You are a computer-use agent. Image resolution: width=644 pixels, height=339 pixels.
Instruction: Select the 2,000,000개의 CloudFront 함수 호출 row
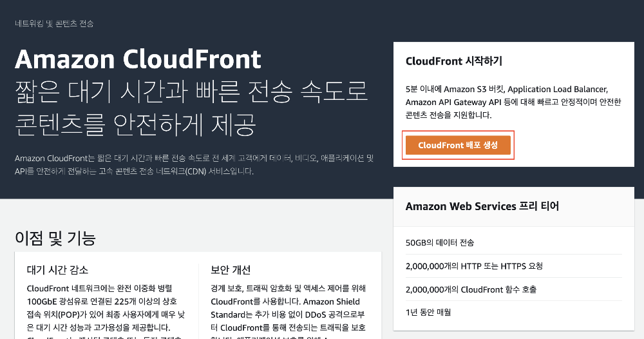coord(514,289)
